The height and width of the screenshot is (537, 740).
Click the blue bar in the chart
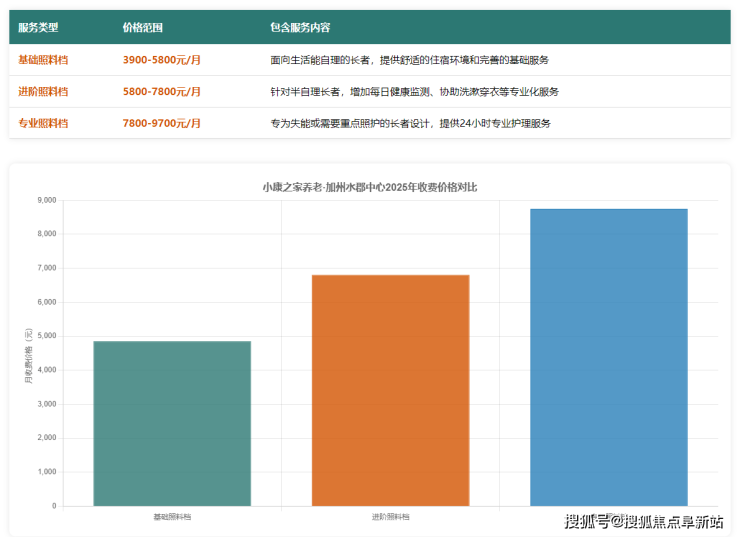pos(608,357)
